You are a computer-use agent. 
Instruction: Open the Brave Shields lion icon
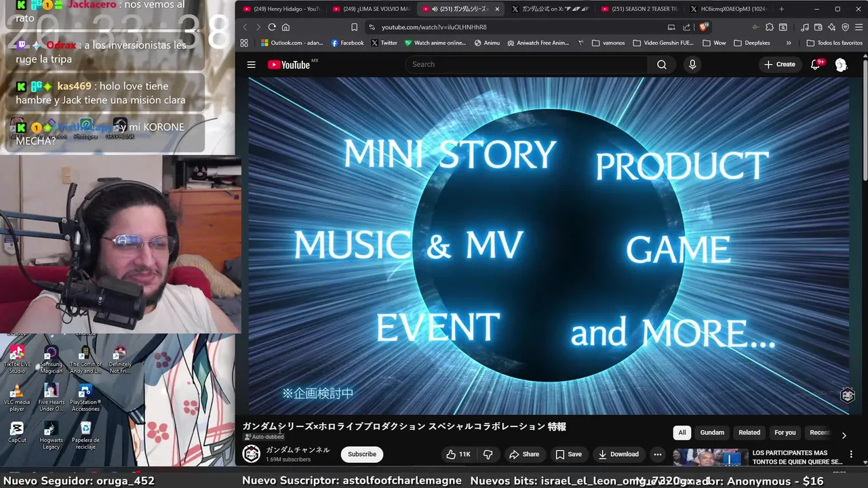click(x=703, y=27)
